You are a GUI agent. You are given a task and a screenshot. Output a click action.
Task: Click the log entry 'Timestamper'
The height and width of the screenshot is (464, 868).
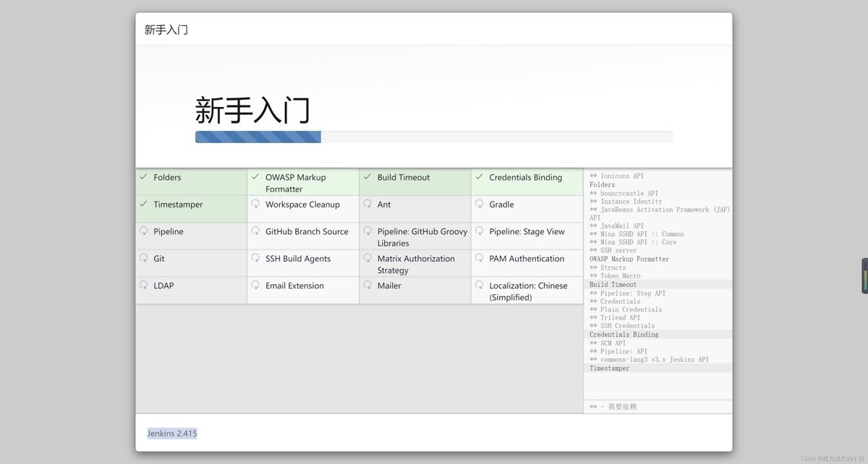tap(610, 368)
